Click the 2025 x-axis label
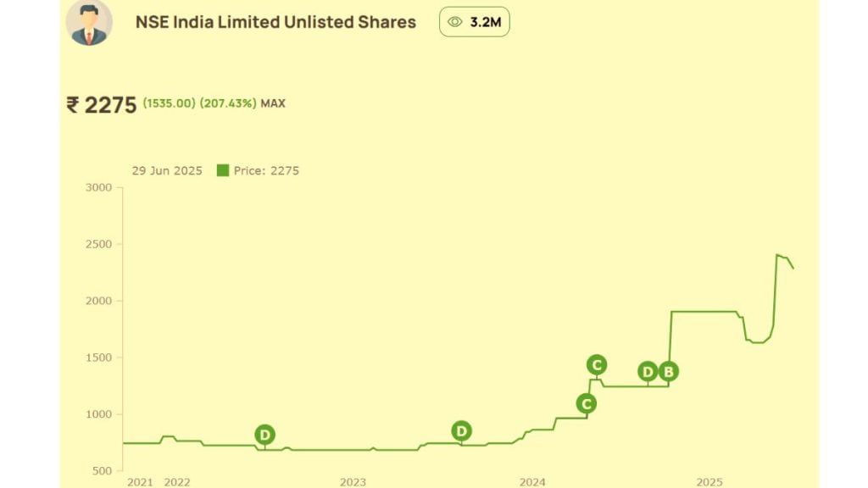The height and width of the screenshot is (488, 868). (709, 482)
